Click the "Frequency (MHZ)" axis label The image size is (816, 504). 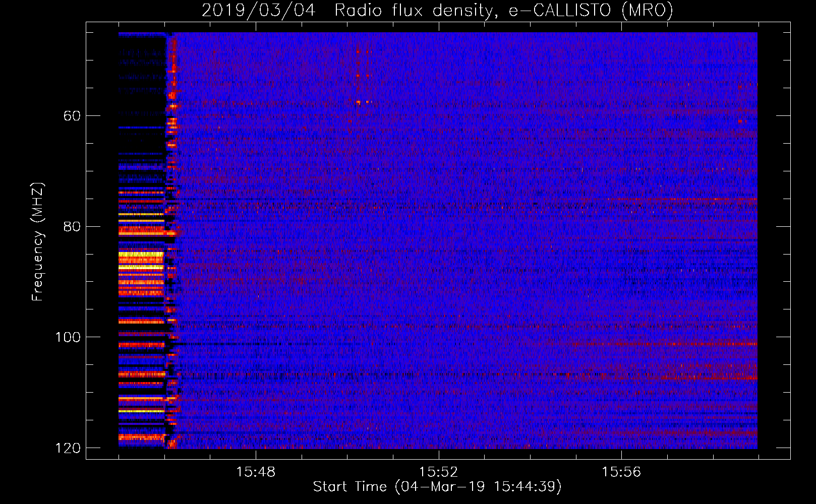coord(38,241)
